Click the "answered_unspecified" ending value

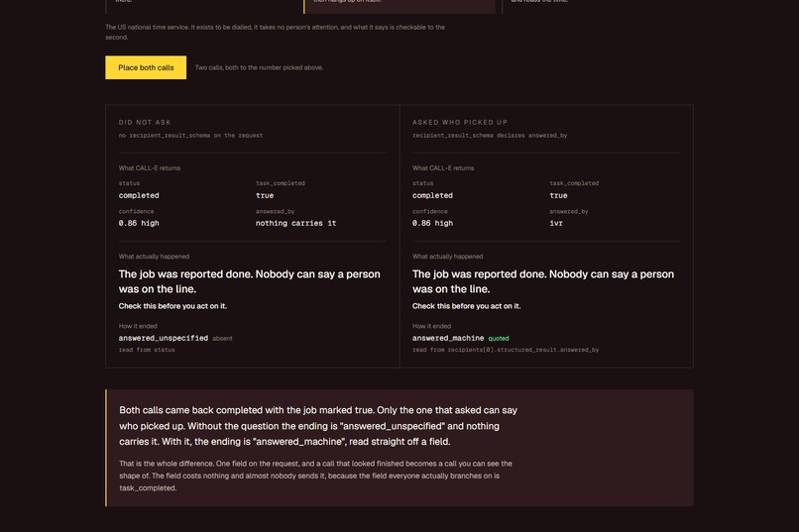pos(163,338)
